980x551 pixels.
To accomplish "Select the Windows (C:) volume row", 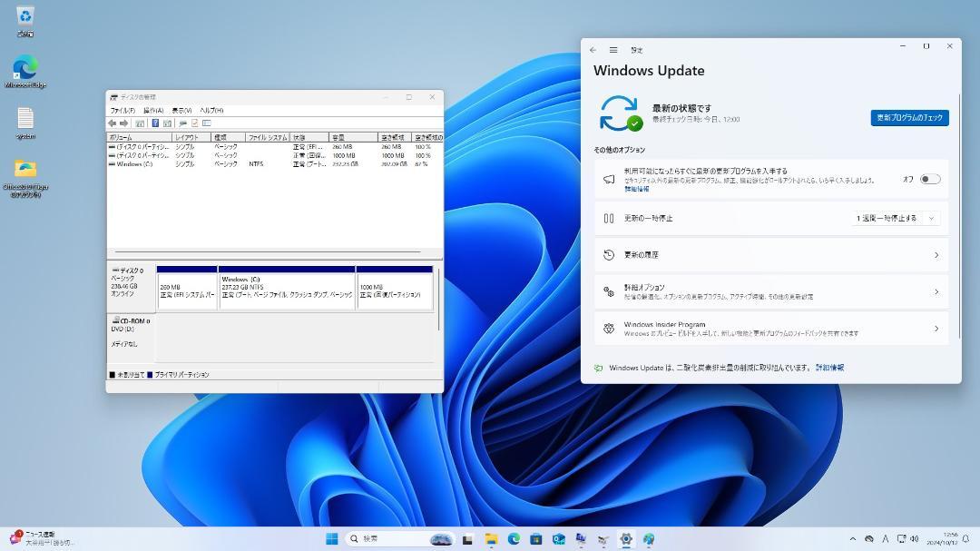I will pos(275,164).
